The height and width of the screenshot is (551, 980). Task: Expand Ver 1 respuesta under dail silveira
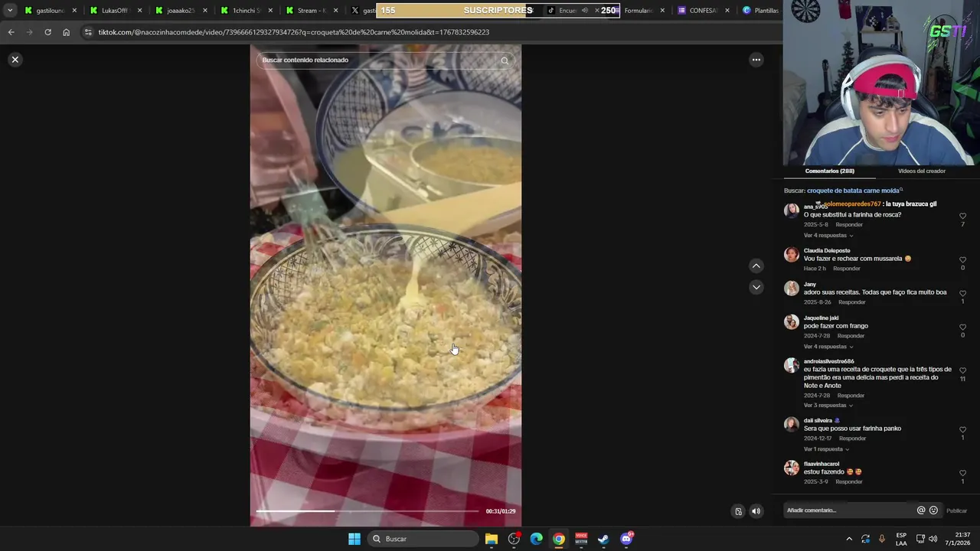[826, 449]
